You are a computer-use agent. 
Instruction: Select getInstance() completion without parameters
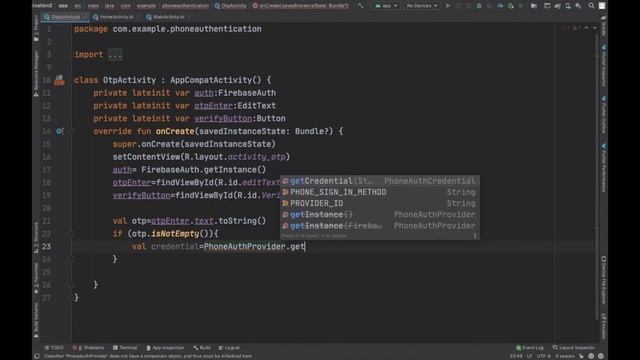pos(380,214)
